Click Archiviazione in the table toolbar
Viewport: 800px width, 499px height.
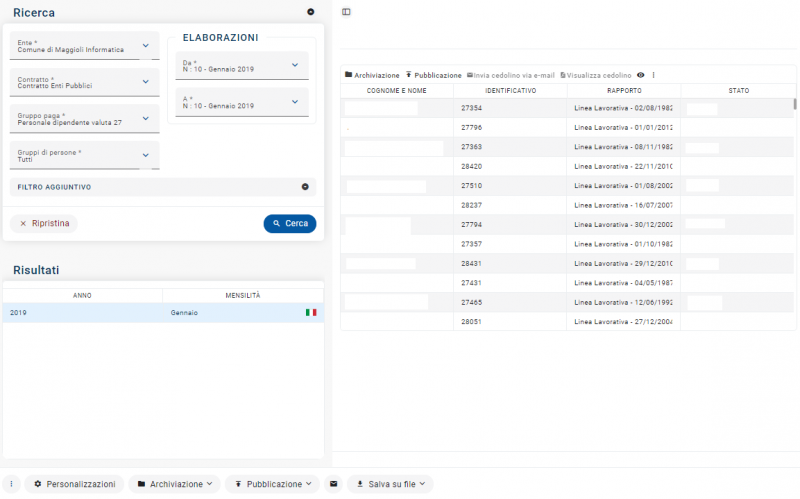pos(372,75)
